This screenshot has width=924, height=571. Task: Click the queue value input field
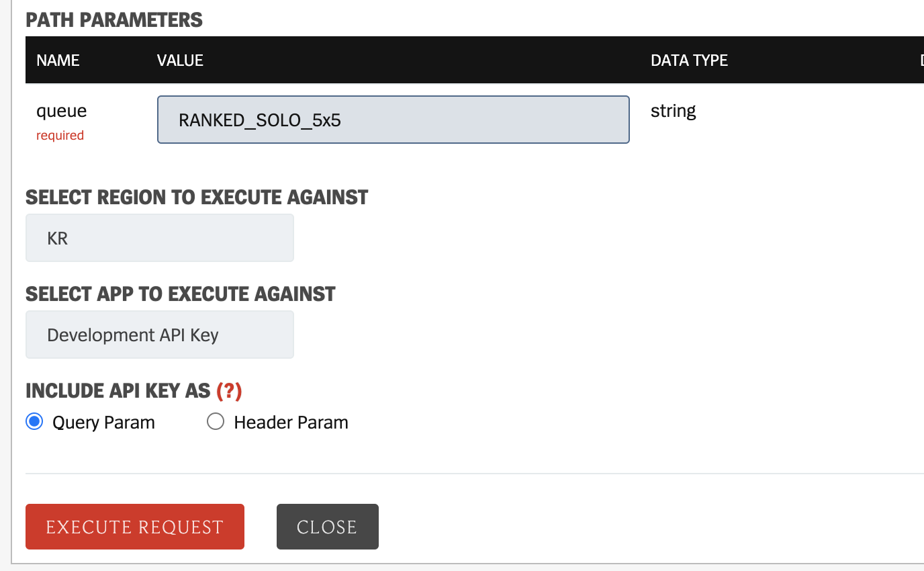pos(393,120)
